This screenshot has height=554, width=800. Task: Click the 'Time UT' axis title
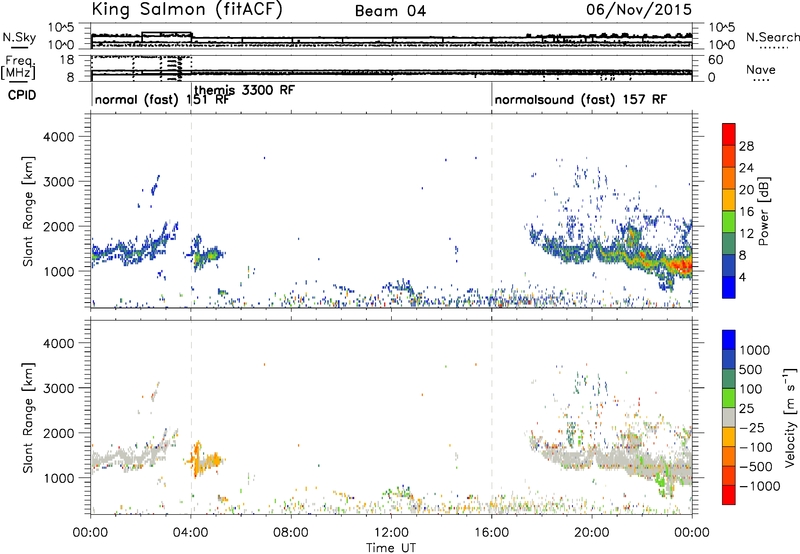click(x=391, y=548)
